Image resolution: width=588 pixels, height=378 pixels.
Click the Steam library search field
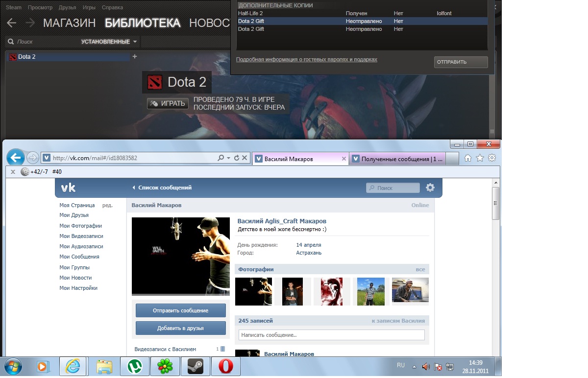[42, 42]
